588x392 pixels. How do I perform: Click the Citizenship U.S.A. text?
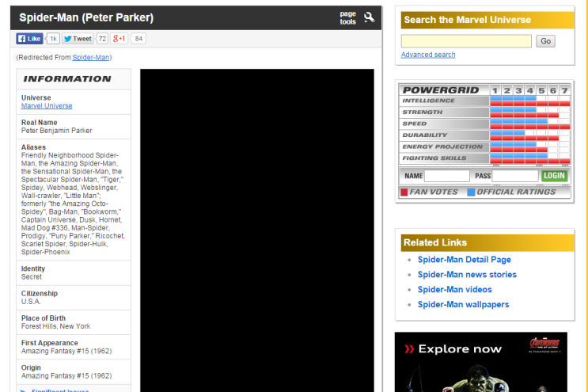pos(31,302)
